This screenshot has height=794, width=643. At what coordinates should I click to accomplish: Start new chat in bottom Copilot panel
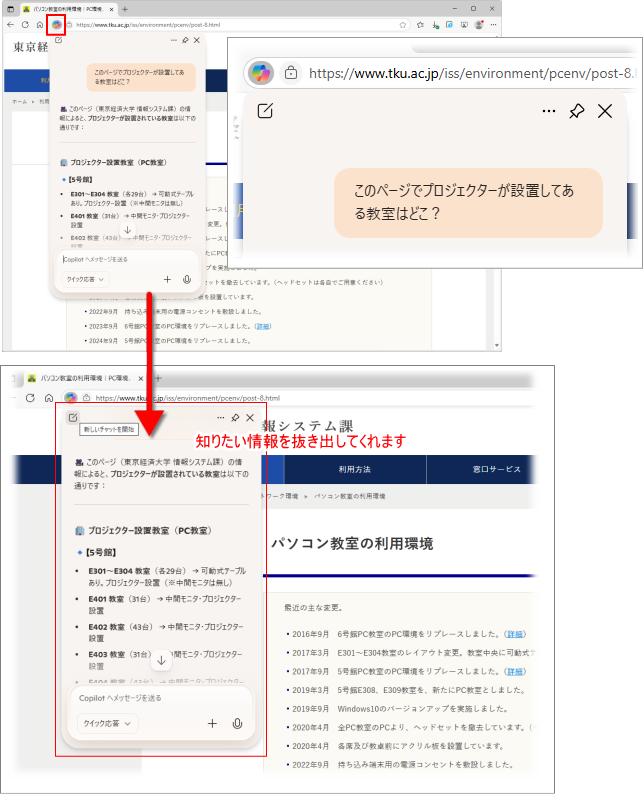73,417
